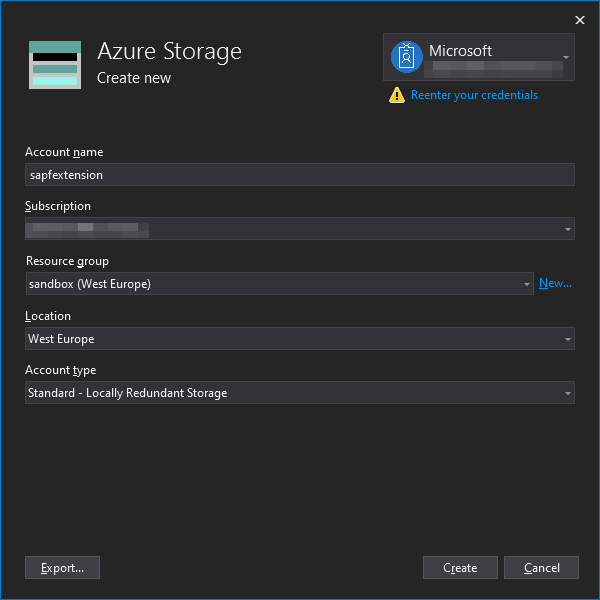Click 'Standard - Locally Redundant Storage' value

(x=127, y=393)
